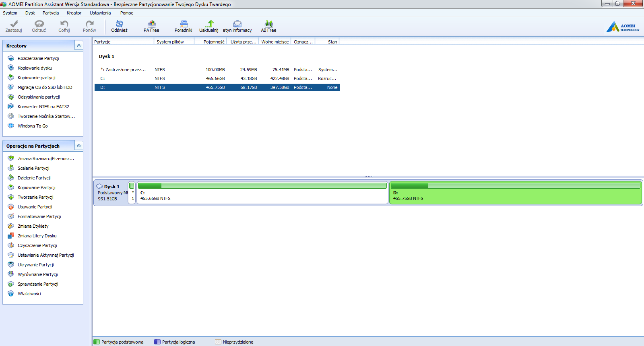
Task: Click the Zmiana Rozmiaru/Przenoszenie icon
Action: (11, 159)
